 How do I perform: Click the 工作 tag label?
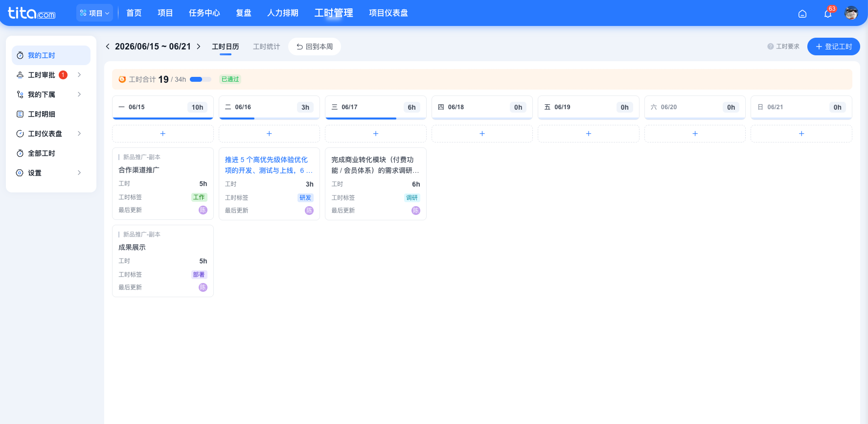[x=199, y=197]
